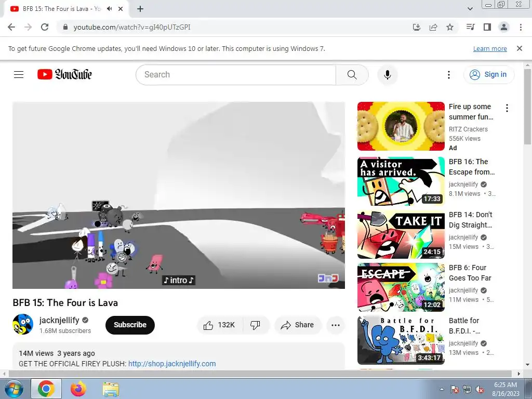Image resolution: width=532 pixels, height=399 pixels.
Task: Go back with browser back arrow
Action: [11, 27]
